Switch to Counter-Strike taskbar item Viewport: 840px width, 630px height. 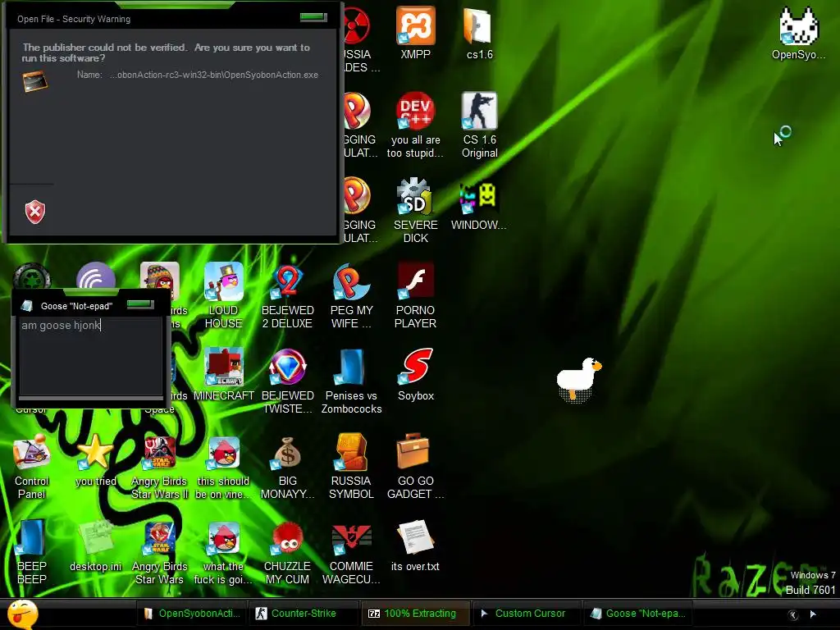[x=304, y=614]
